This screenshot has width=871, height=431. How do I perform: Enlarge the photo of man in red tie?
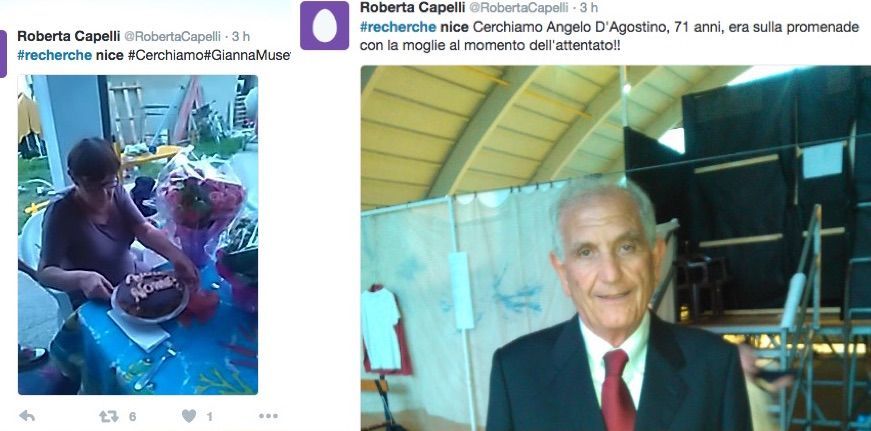pyautogui.click(x=615, y=248)
